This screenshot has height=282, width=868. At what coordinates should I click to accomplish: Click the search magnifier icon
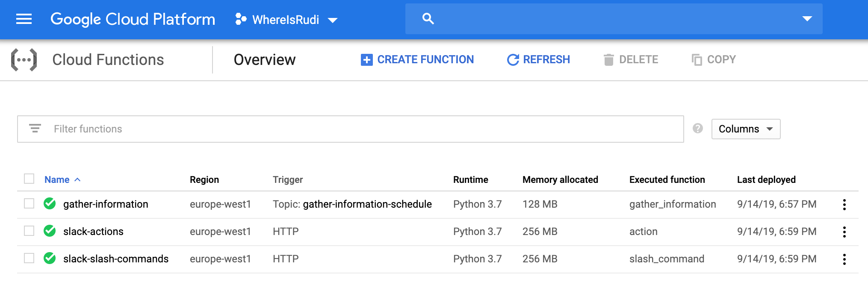[x=428, y=19]
